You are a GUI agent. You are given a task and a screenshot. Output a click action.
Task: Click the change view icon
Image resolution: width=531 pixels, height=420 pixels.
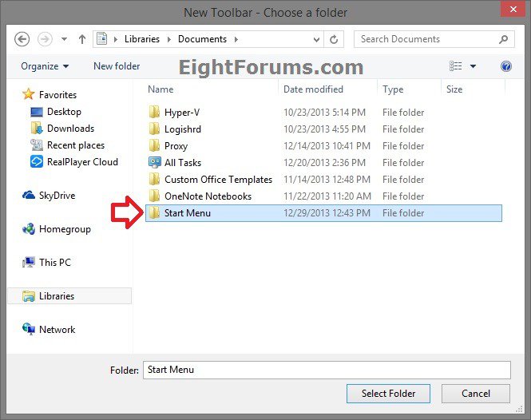coord(456,66)
